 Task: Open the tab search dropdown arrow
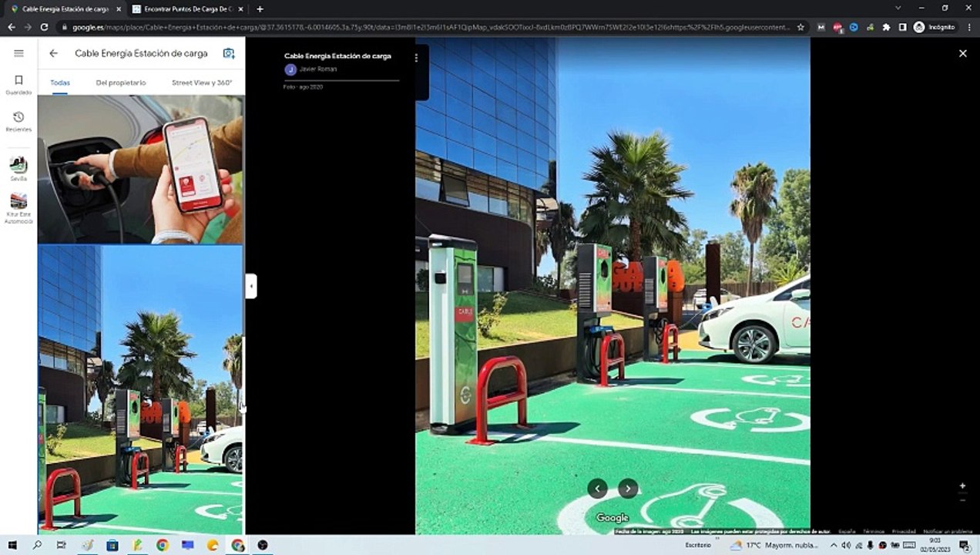pyautogui.click(x=898, y=8)
